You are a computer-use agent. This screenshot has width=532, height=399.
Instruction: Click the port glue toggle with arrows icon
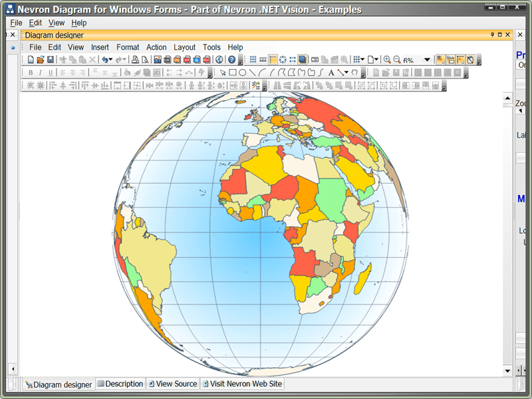click(x=293, y=60)
